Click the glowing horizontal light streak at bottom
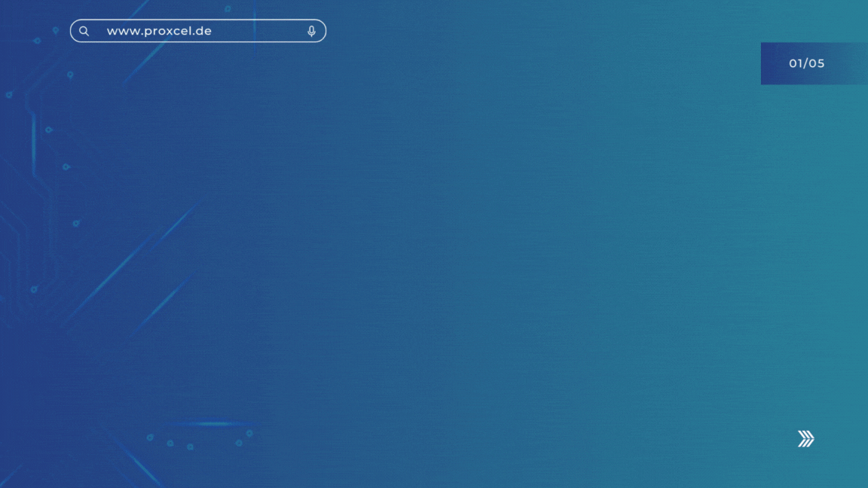 [x=214, y=424]
